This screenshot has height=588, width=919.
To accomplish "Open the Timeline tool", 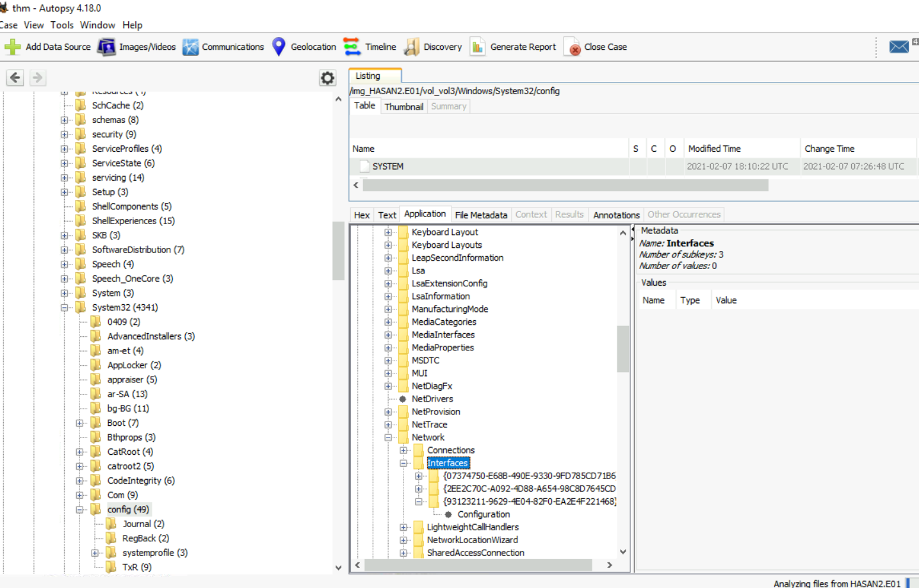I will [352, 47].
